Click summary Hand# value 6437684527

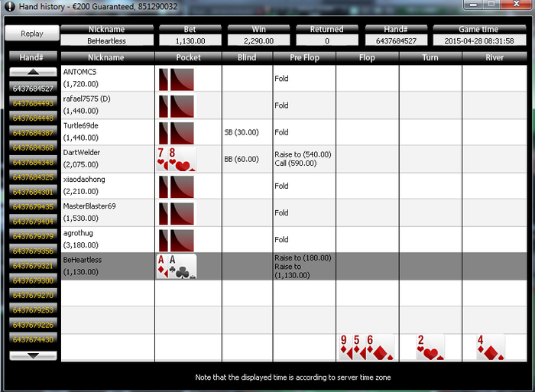[396, 41]
